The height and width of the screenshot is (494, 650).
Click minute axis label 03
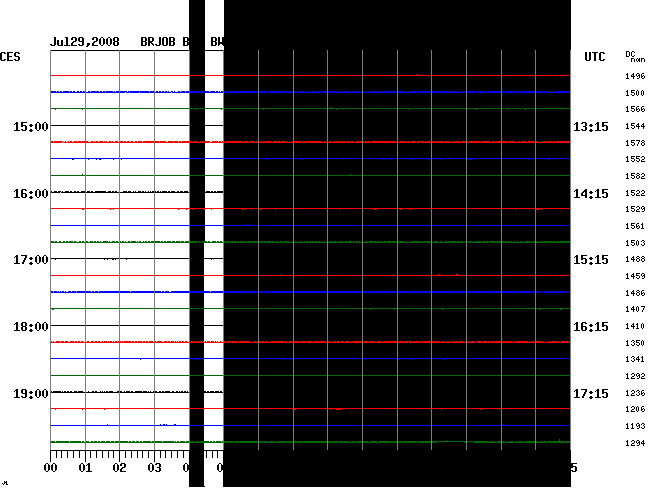tap(154, 468)
